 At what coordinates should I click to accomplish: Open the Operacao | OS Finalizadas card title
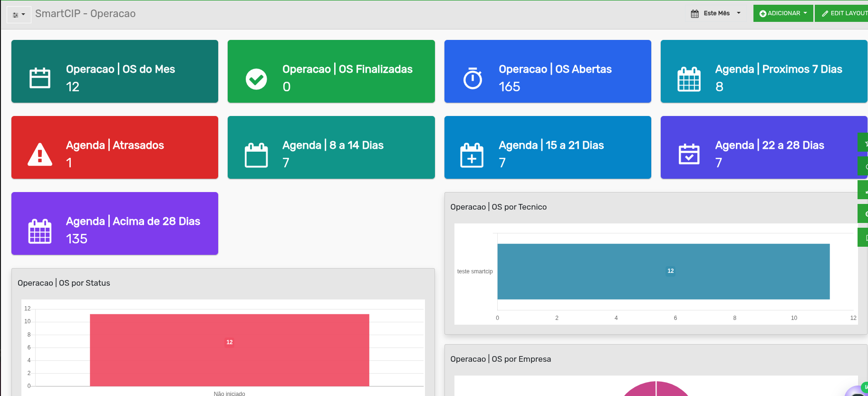(x=347, y=69)
